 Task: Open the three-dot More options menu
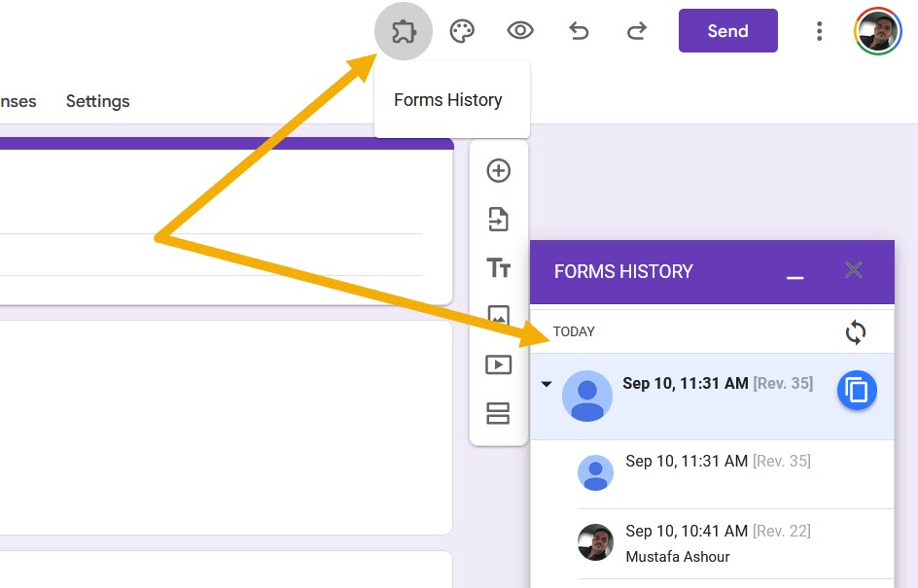click(x=820, y=30)
